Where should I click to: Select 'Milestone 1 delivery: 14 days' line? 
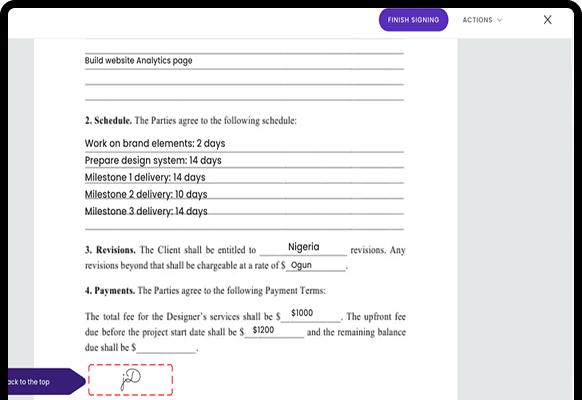244,177
